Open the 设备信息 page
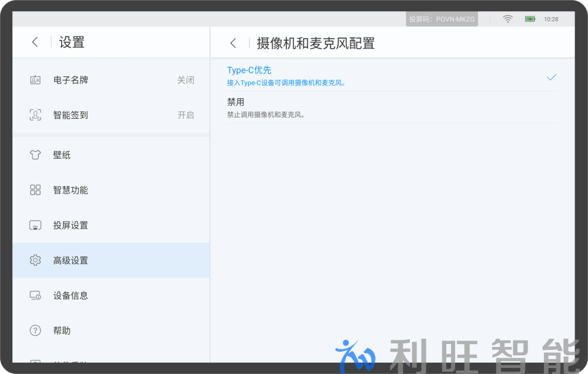 tap(111, 296)
